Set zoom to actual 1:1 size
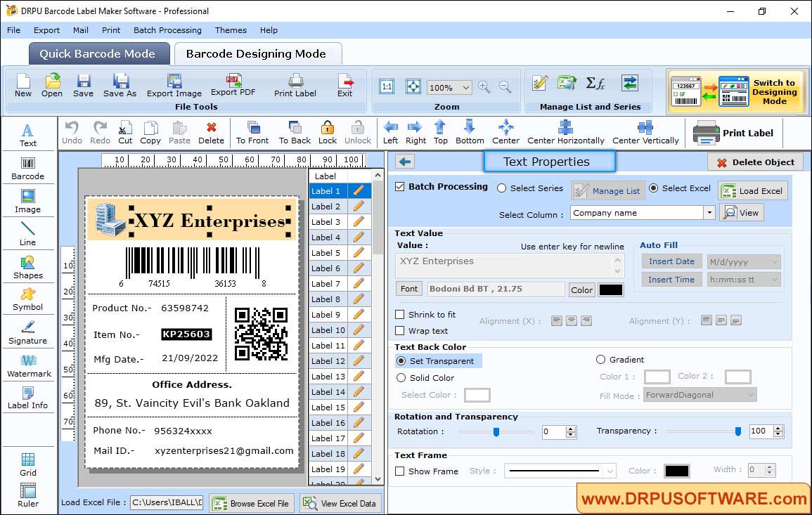Screen dimensions: 812x515 [387, 87]
